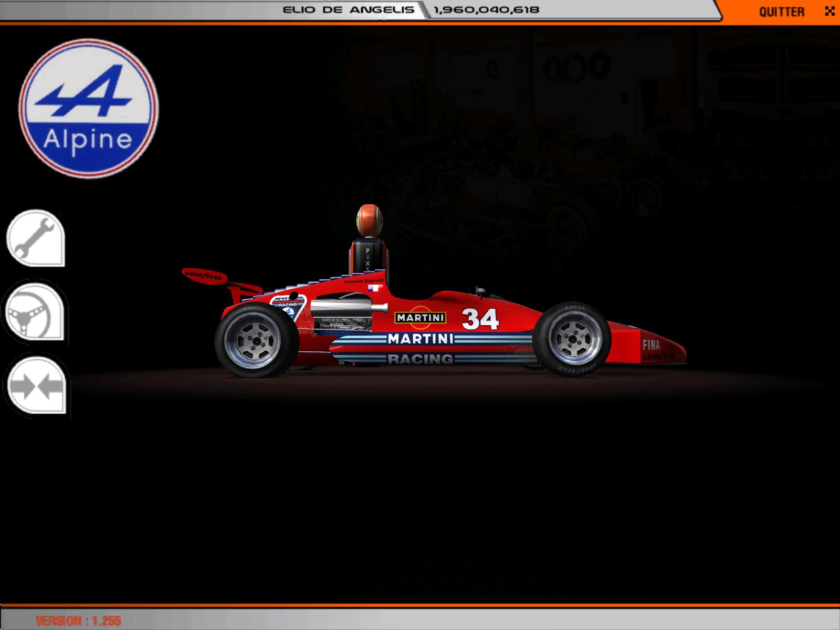The image size is (840, 630).
Task: Click the VERSION : 1.255 label
Action: pos(78,621)
